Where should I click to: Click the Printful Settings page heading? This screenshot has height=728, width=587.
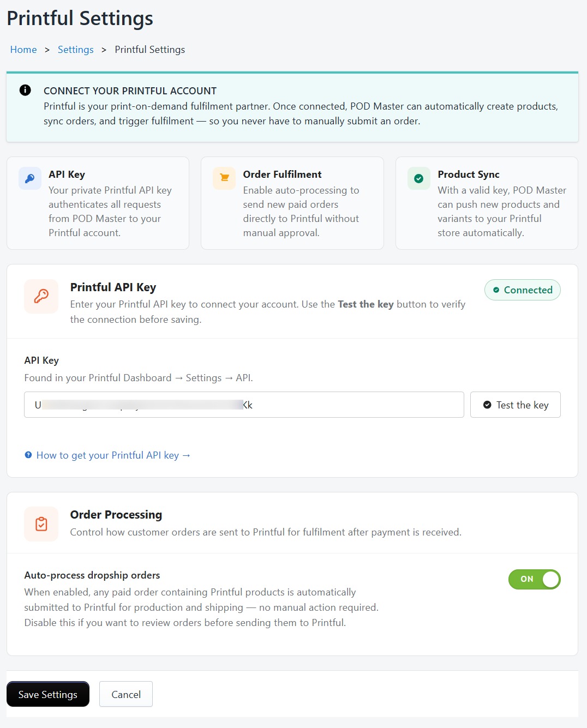tap(79, 18)
